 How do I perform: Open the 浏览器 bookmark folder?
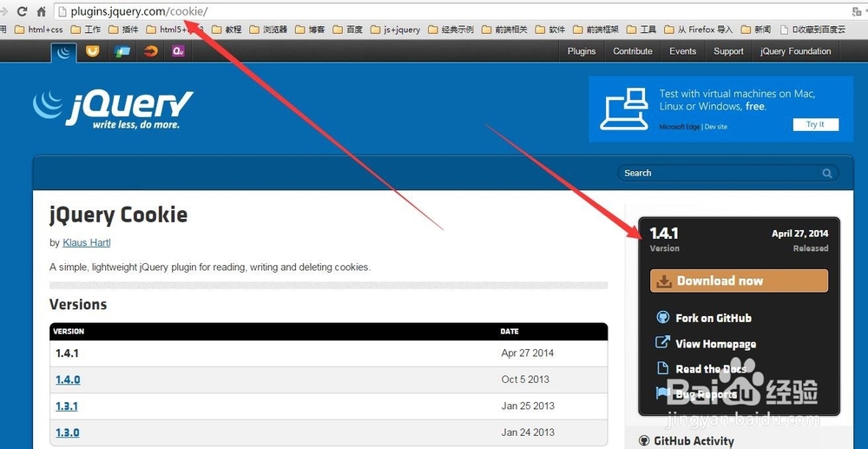tap(268, 30)
